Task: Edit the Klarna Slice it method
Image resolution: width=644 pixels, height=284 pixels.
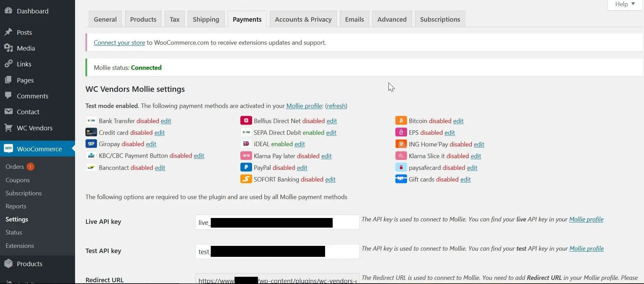Action: [x=476, y=156]
